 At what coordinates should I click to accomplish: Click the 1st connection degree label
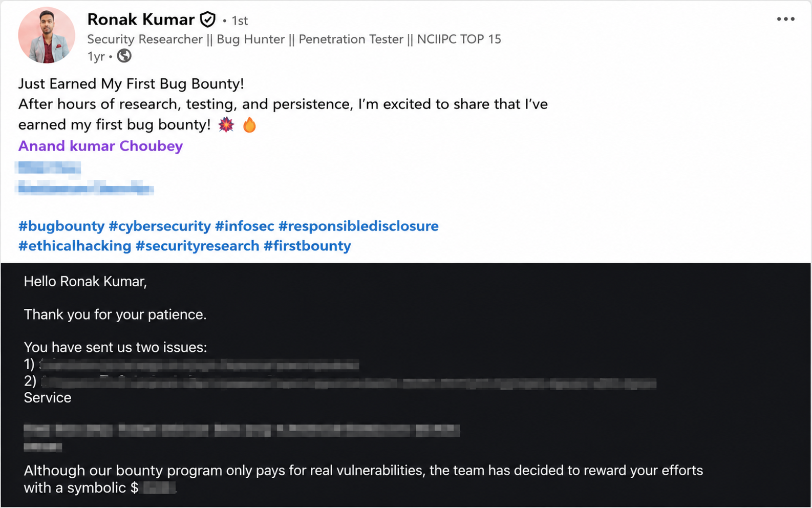[240, 20]
